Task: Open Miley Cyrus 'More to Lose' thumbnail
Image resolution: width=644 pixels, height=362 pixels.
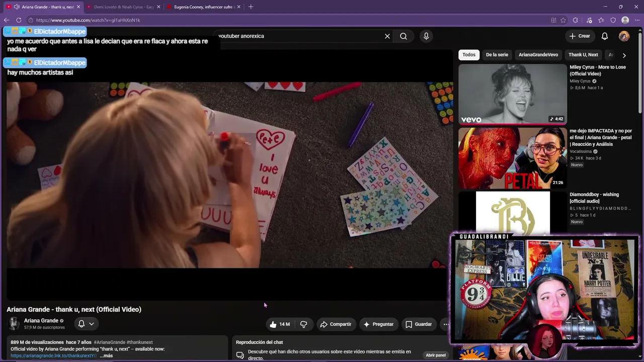Action: pos(513,94)
